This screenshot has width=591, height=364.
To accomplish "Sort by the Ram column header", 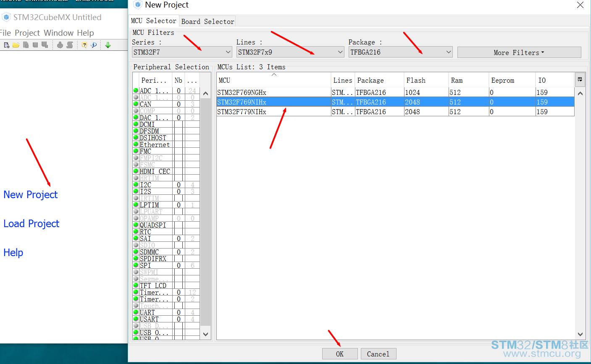I will [x=469, y=80].
